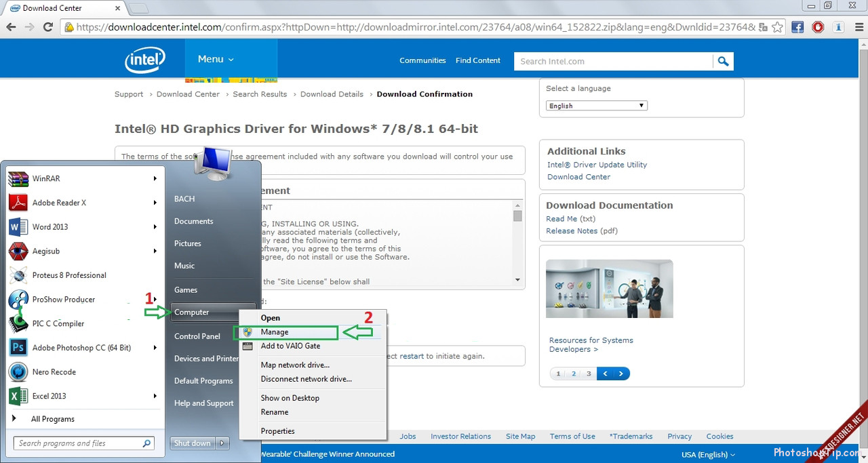Open the Shut down options arrow

coord(223,443)
